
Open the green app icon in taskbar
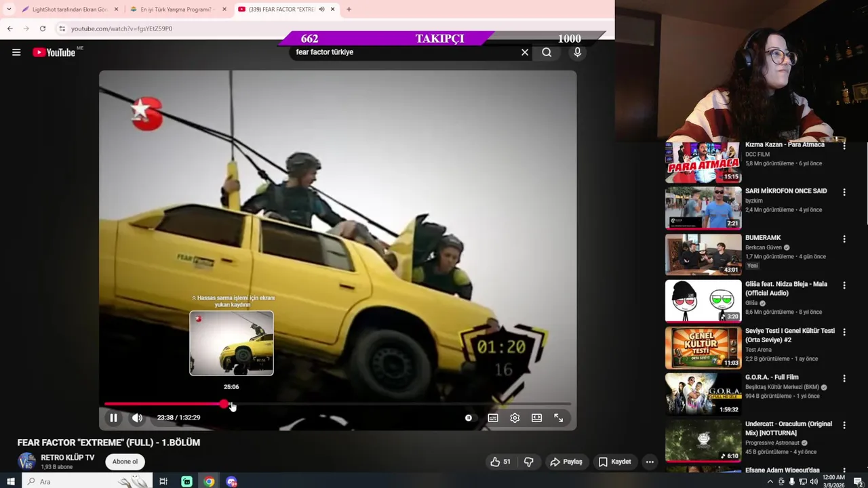click(x=186, y=481)
